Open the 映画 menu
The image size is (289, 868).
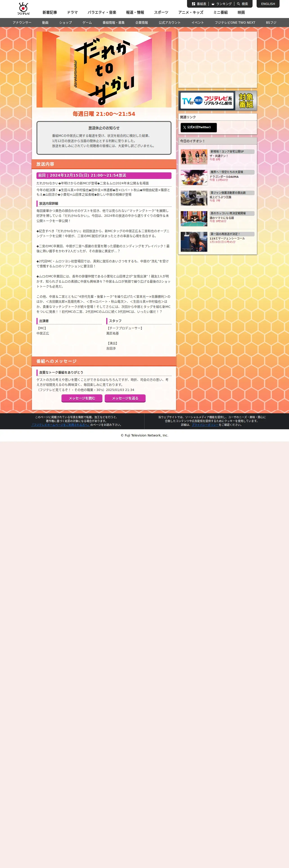coord(241,12)
